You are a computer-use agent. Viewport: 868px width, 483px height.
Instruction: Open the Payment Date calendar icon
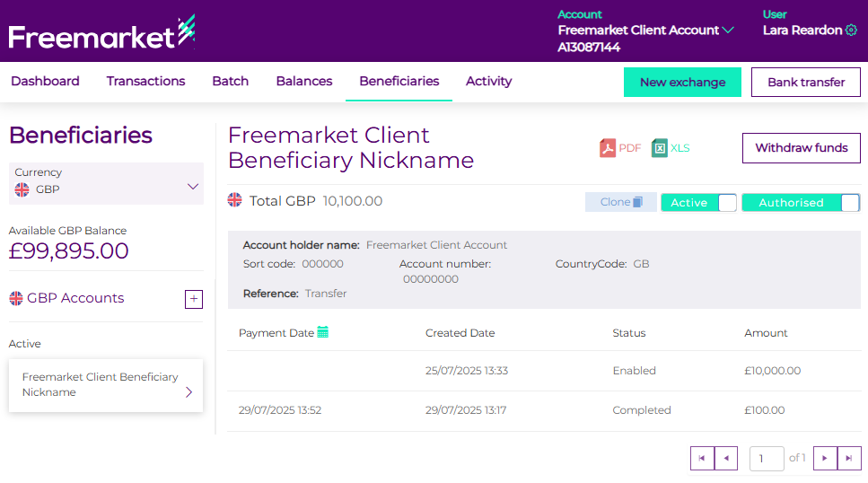323,332
